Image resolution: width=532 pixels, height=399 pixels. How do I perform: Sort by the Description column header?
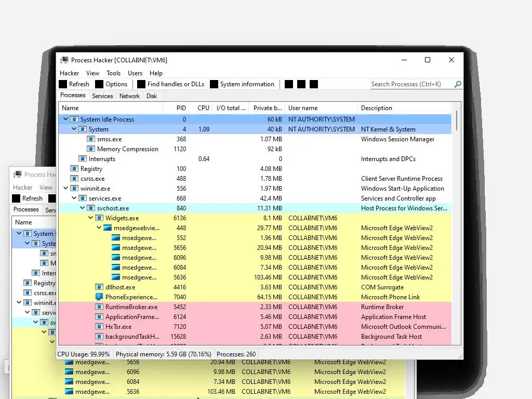[x=404, y=108]
